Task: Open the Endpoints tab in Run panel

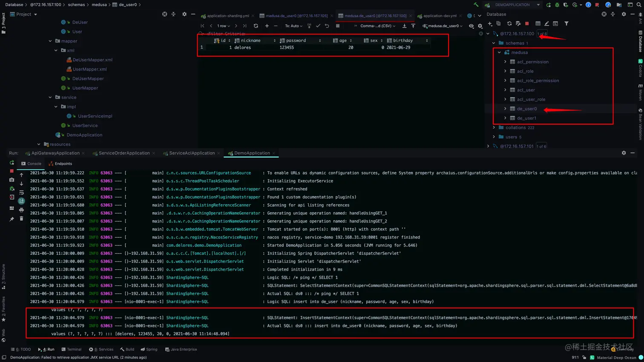Action: 60,164
